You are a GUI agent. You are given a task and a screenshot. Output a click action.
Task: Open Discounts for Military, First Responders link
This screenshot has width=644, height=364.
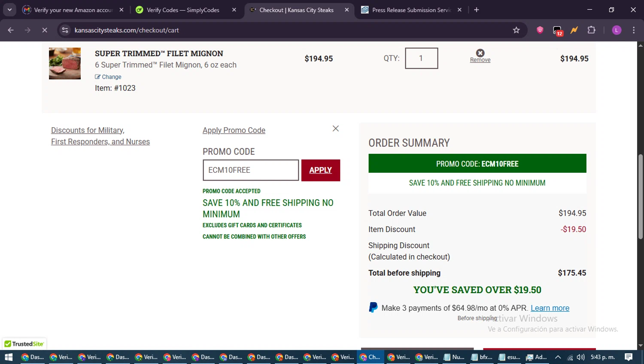point(100,136)
